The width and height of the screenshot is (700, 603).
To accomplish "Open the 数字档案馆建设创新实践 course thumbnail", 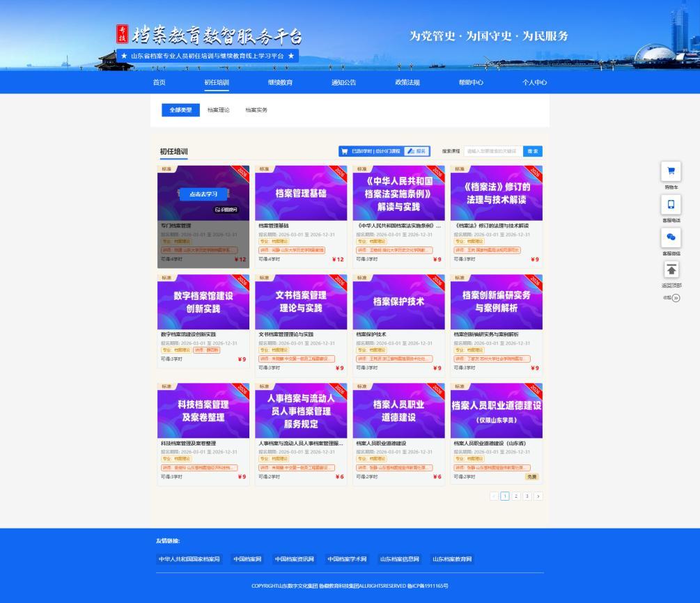I will (203, 302).
